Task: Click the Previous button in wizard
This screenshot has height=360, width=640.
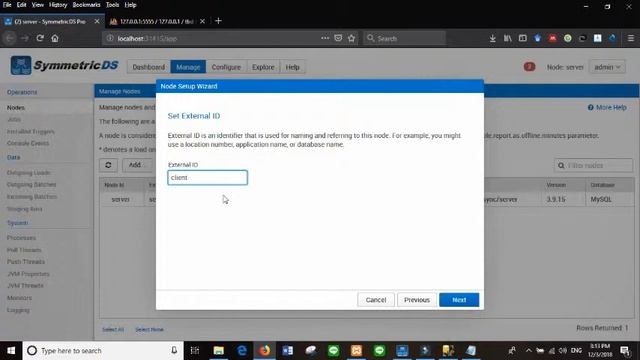Action: (x=417, y=300)
